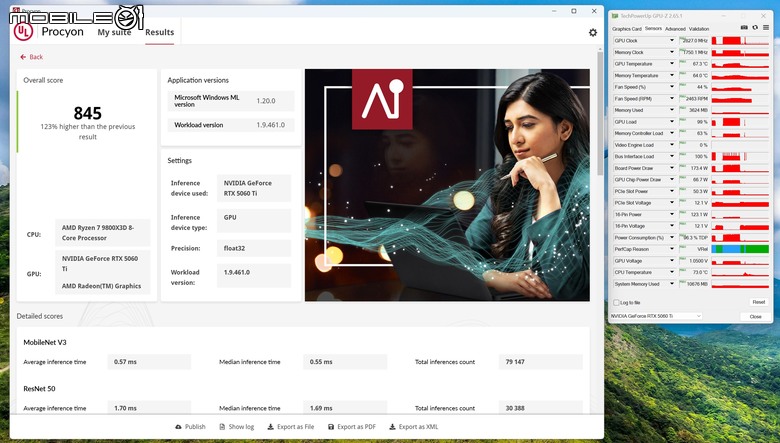Image resolution: width=780 pixels, height=443 pixels.
Task: Open Procyon settings gear icon
Action: pyautogui.click(x=592, y=32)
